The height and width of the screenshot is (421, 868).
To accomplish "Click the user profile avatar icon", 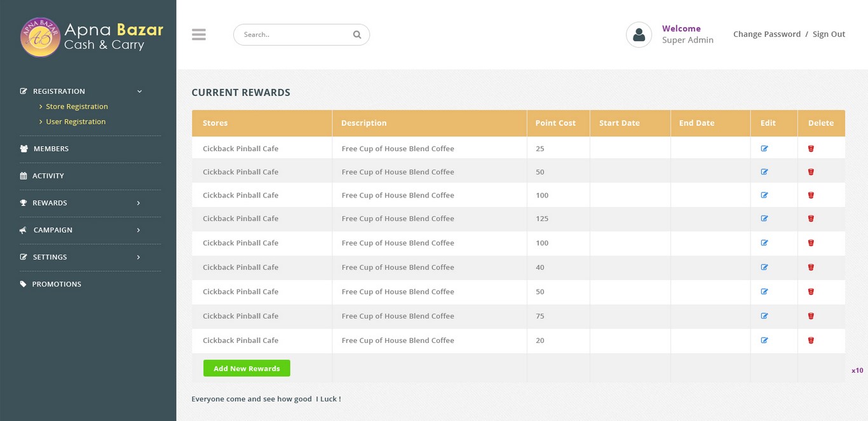I will [639, 35].
